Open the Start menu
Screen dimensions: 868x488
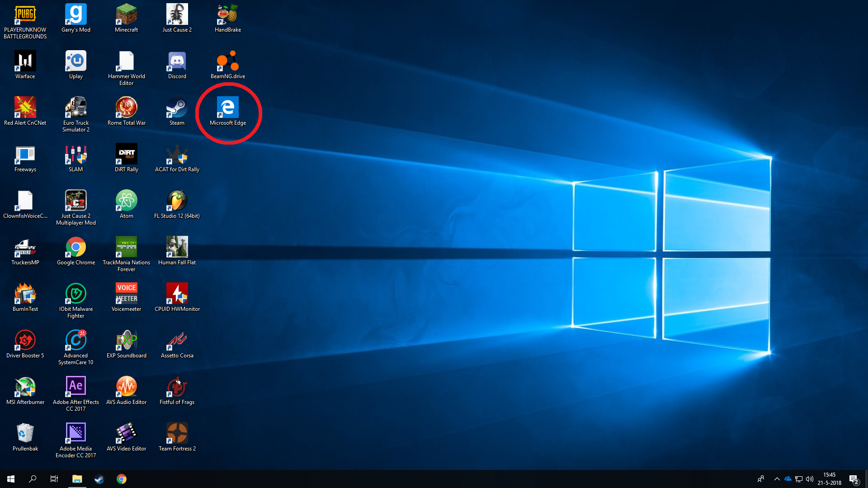coord(10,479)
